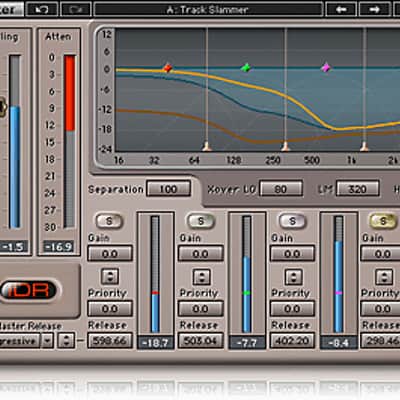Click the red Atten gain reduction meter
400x400 pixels.
(70, 93)
